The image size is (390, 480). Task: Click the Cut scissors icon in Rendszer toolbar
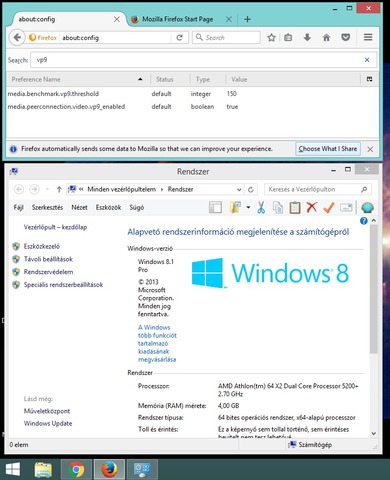pyautogui.click(x=261, y=207)
